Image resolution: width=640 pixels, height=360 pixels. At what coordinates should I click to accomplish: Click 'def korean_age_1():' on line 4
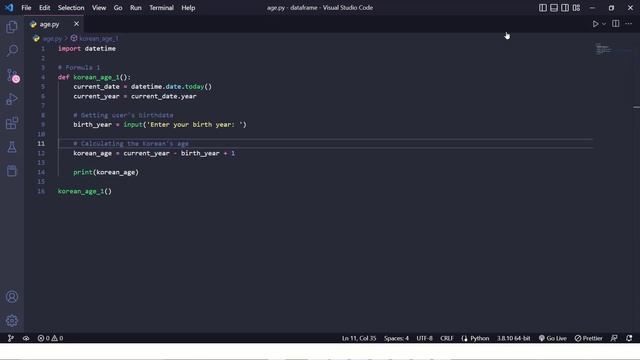click(94, 77)
